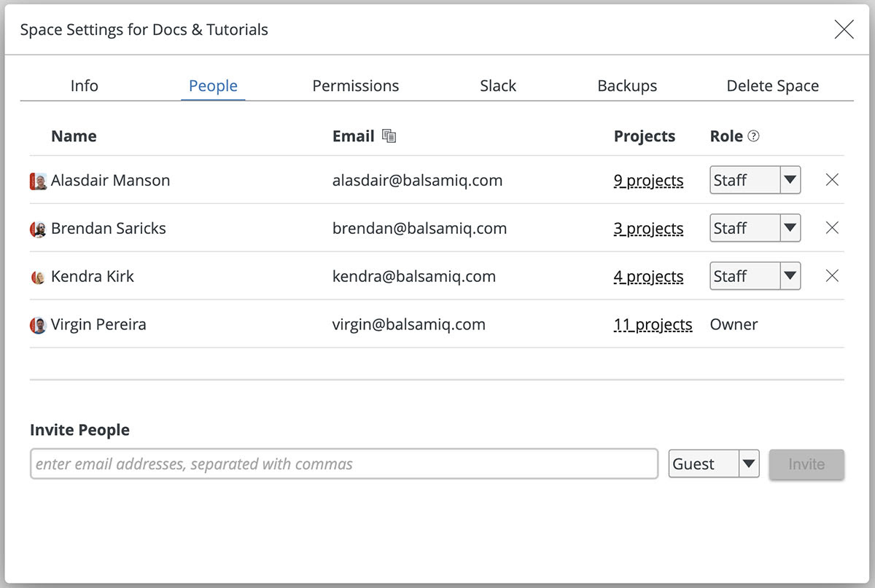
Task: Click Alasdair Manson's avatar picture
Action: point(38,181)
